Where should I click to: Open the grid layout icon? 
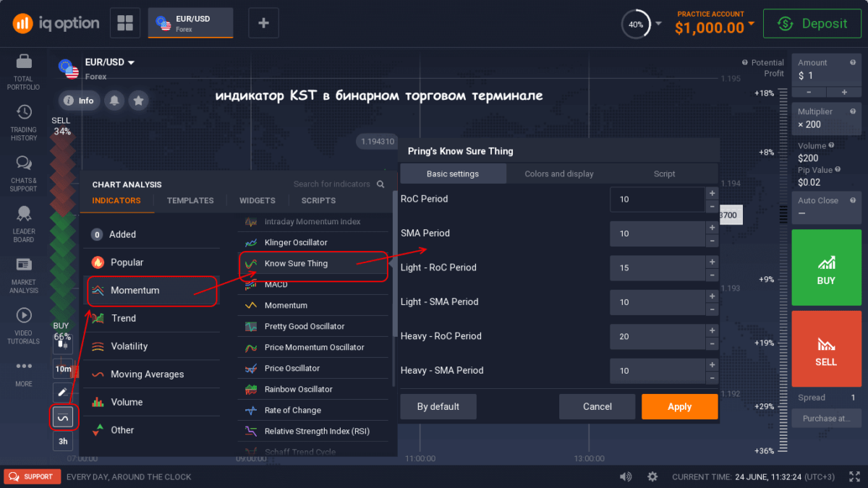click(x=124, y=23)
